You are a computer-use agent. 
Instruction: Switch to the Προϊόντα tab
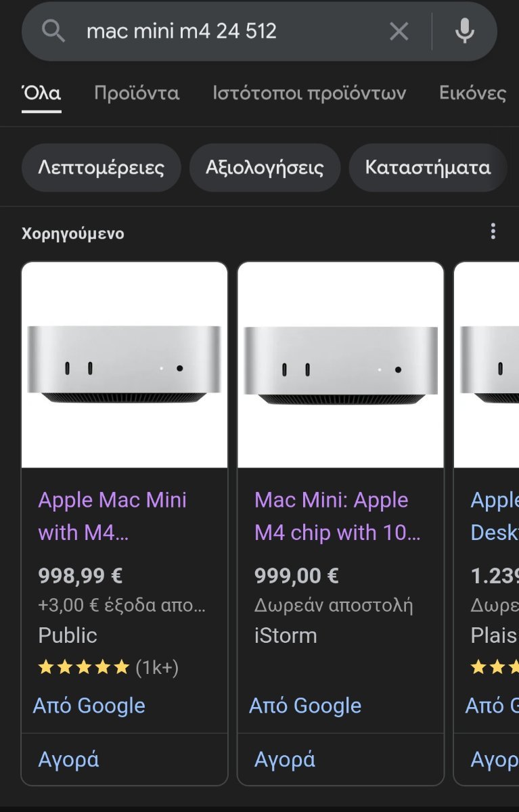pos(137,93)
